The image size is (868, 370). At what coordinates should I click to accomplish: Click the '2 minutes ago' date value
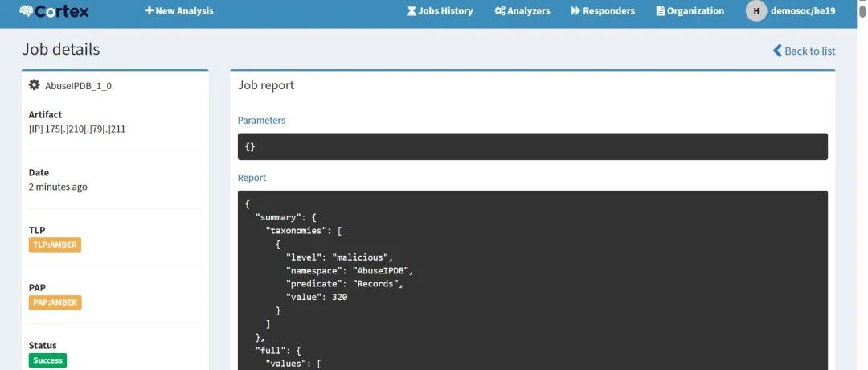point(58,187)
